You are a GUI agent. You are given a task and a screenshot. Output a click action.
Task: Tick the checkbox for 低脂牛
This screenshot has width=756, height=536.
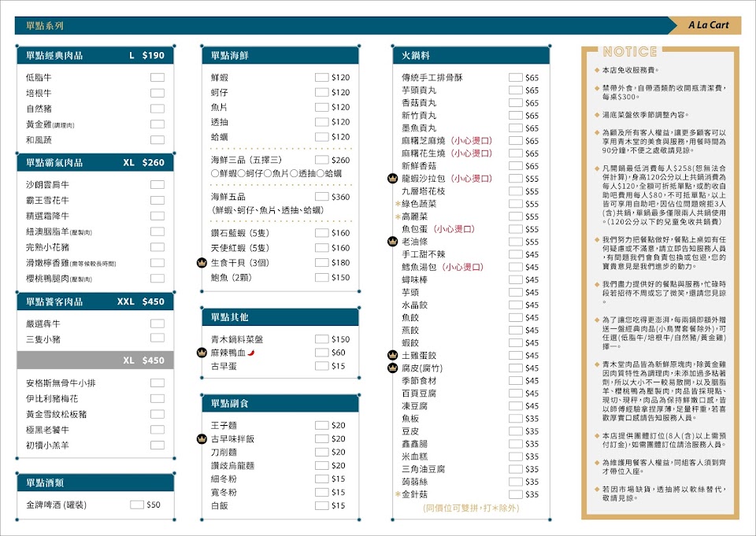157,78
